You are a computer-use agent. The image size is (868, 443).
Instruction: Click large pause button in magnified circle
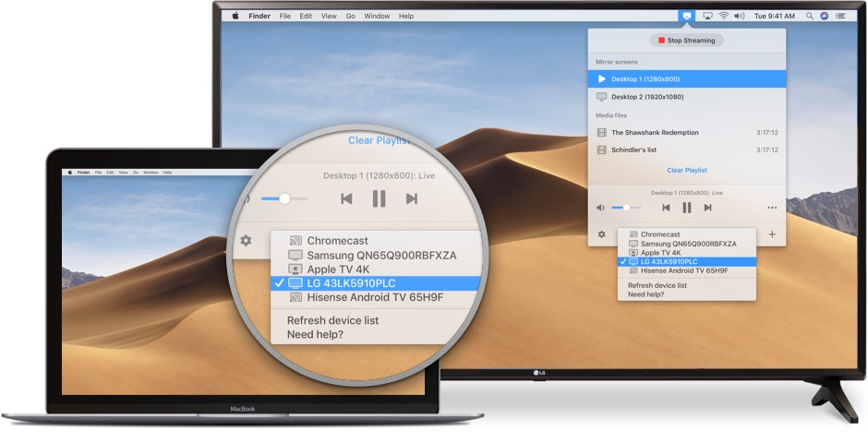pos(380,198)
